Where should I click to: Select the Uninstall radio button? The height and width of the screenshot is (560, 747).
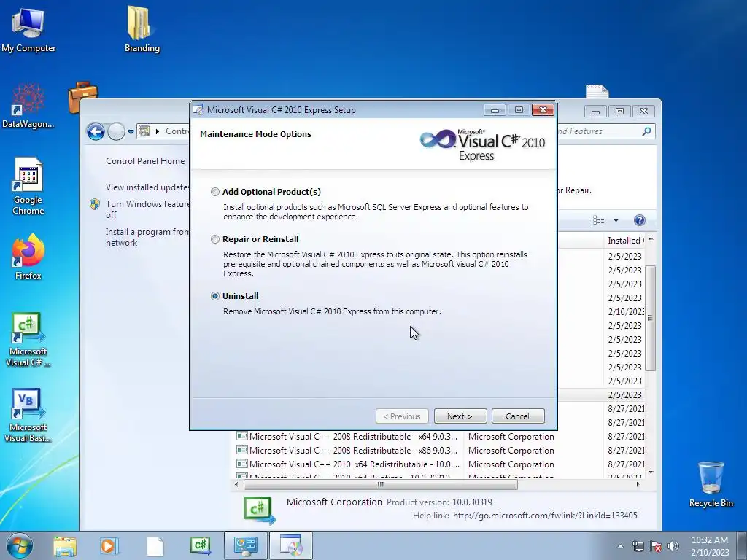point(215,296)
